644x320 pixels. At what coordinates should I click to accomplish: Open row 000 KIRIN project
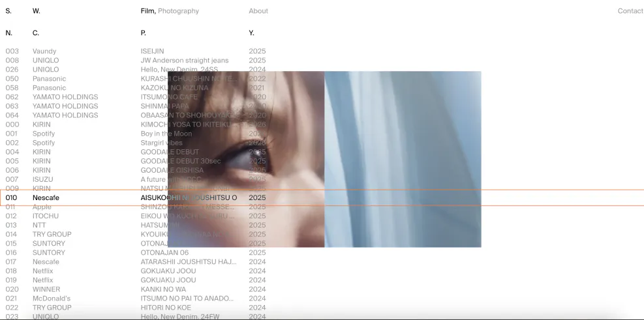[136, 124]
